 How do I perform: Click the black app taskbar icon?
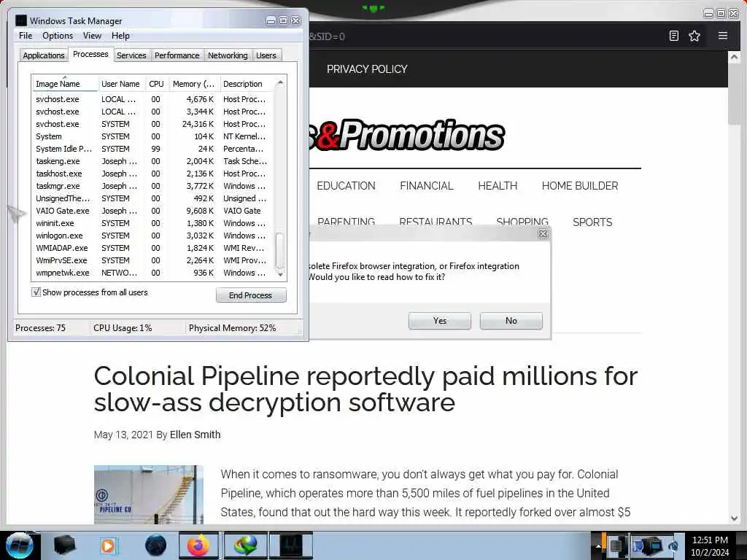click(x=64, y=545)
